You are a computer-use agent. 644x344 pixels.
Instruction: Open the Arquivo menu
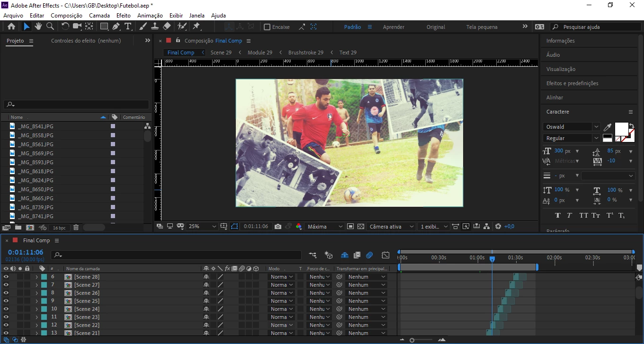(13, 16)
